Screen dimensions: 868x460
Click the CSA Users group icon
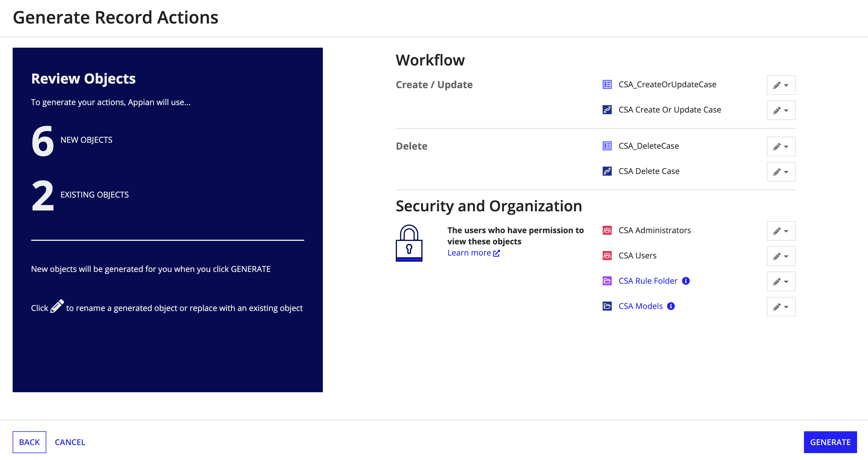click(607, 255)
